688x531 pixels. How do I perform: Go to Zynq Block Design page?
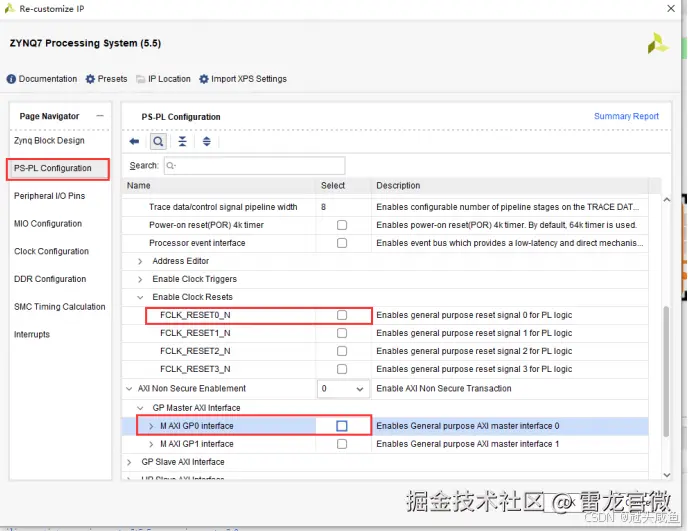(x=49, y=140)
